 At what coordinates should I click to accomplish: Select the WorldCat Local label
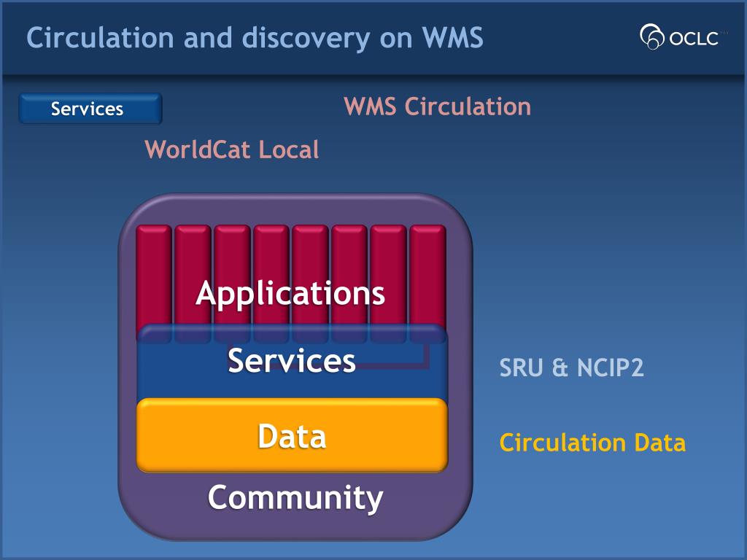pyautogui.click(x=232, y=149)
